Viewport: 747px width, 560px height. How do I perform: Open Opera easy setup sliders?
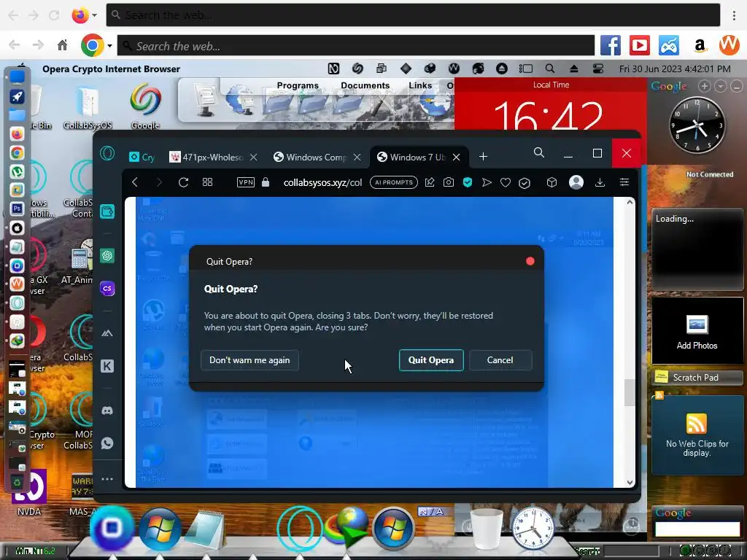pos(624,182)
